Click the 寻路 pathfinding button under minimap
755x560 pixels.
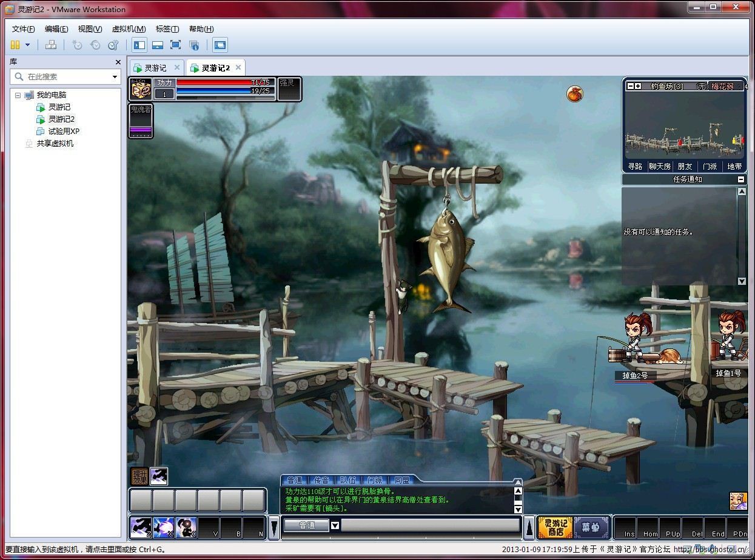click(x=635, y=166)
